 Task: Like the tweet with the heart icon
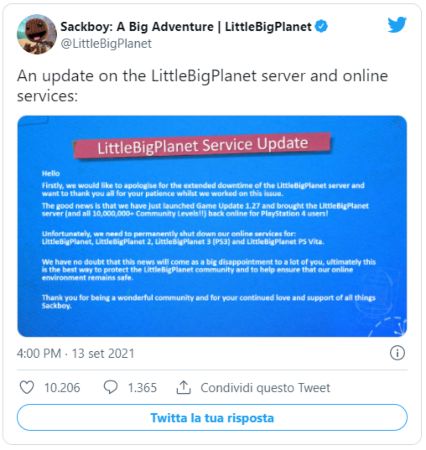click(x=27, y=388)
